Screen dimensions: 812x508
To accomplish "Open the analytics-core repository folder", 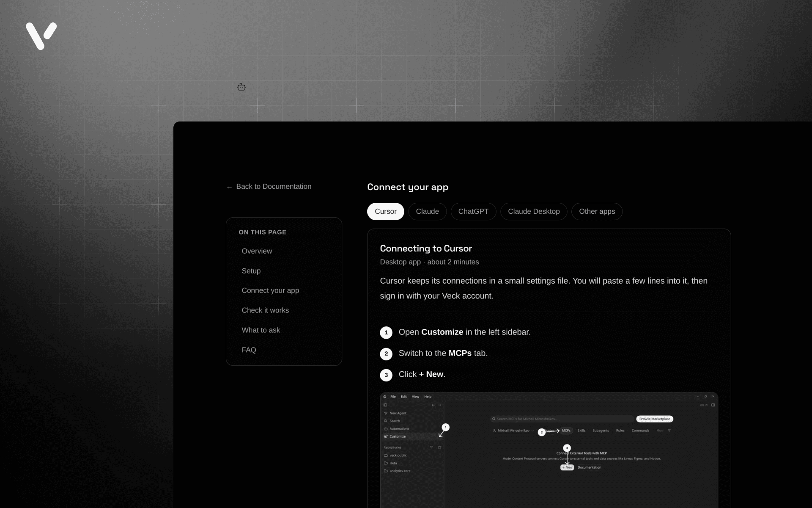I will pos(397,471).
